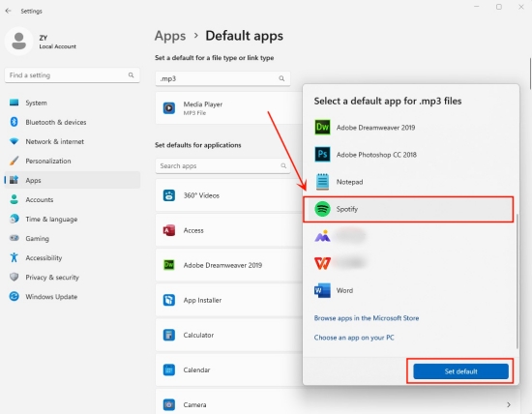Click the App Installer icon
Image resolution: width=532 pixels, height=414 pixels.
(169, 300)
